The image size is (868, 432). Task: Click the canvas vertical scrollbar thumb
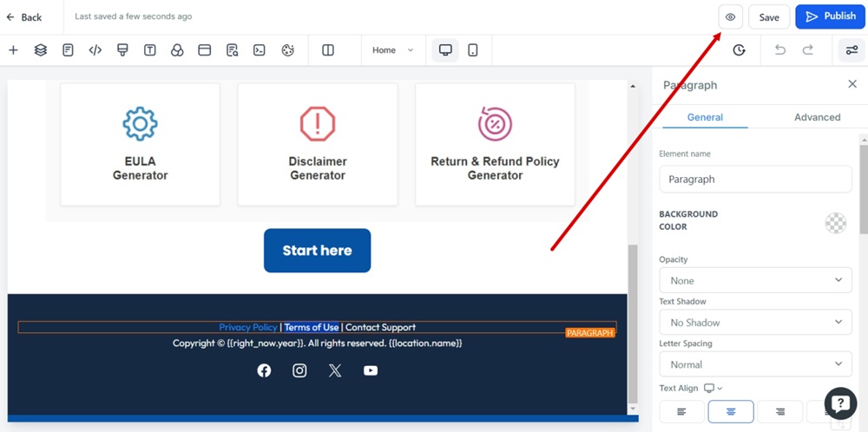[634, 324]
